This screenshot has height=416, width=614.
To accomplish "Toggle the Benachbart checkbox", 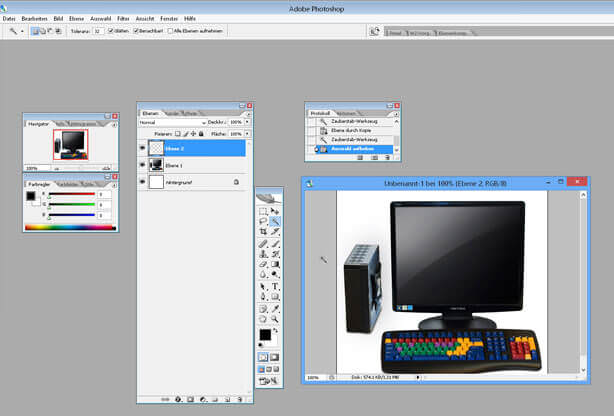I will pos(136,31).
